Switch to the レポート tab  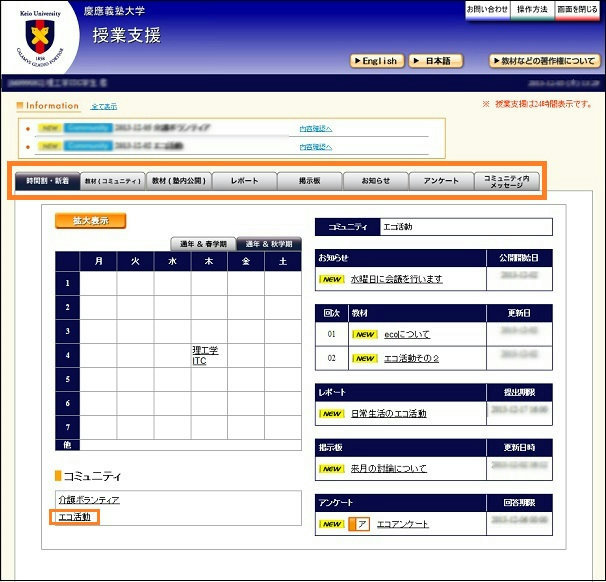click(x=244, y=181)
